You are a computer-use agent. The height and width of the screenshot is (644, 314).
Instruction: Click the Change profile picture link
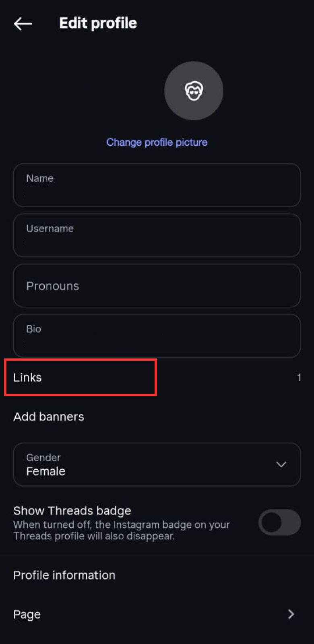tap(157, 142)
